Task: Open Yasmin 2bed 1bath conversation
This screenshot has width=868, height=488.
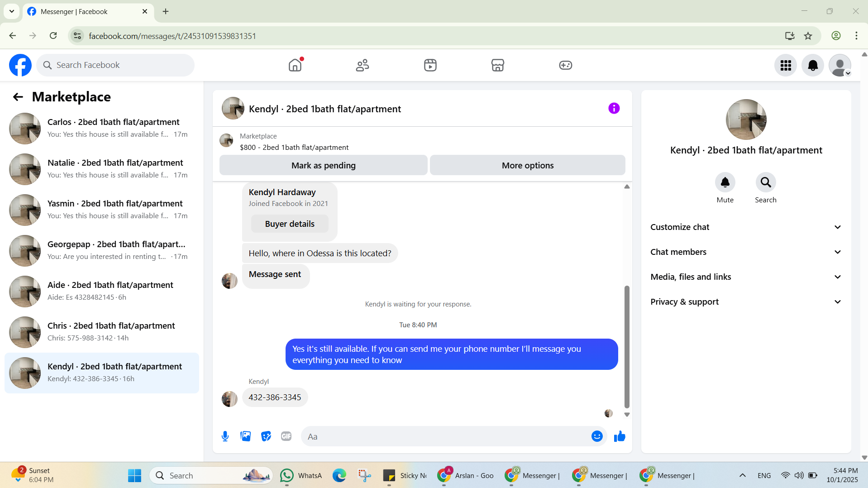Action: [102, 210]
